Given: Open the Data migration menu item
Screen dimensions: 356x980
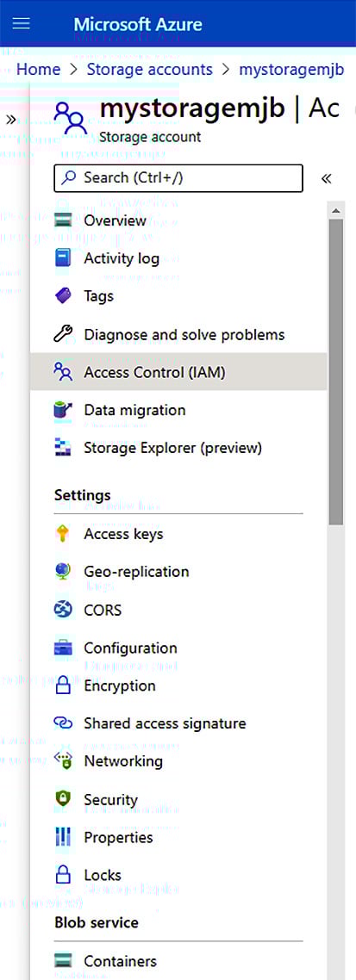Looking at the screenshot, I should coord(178,410).
